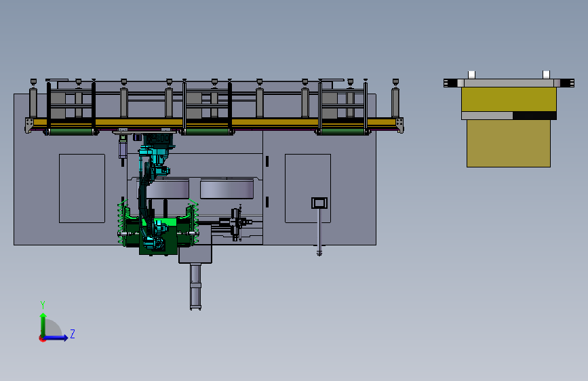This screenshot has height=381, width=588.
Task: Select the black strip on the right part
Action: click(x=534, y=115)
